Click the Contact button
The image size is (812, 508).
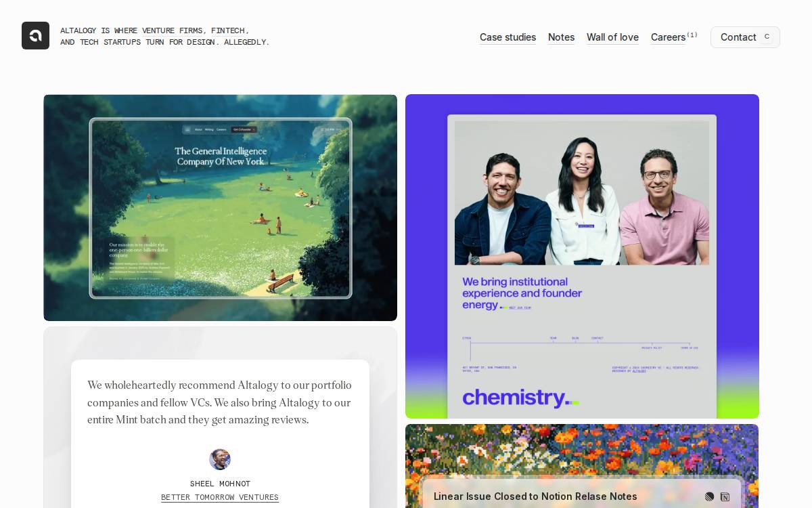(745, 37)
